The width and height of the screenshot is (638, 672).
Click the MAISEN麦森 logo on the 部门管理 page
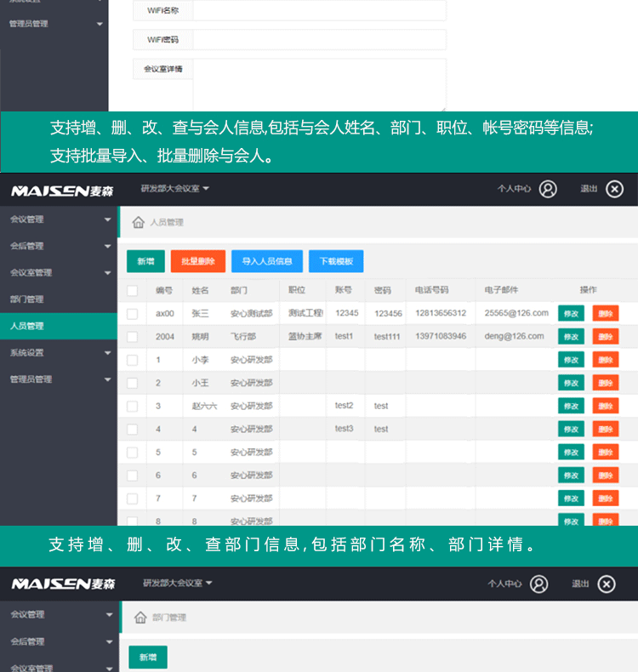click(x=62, y=584)
